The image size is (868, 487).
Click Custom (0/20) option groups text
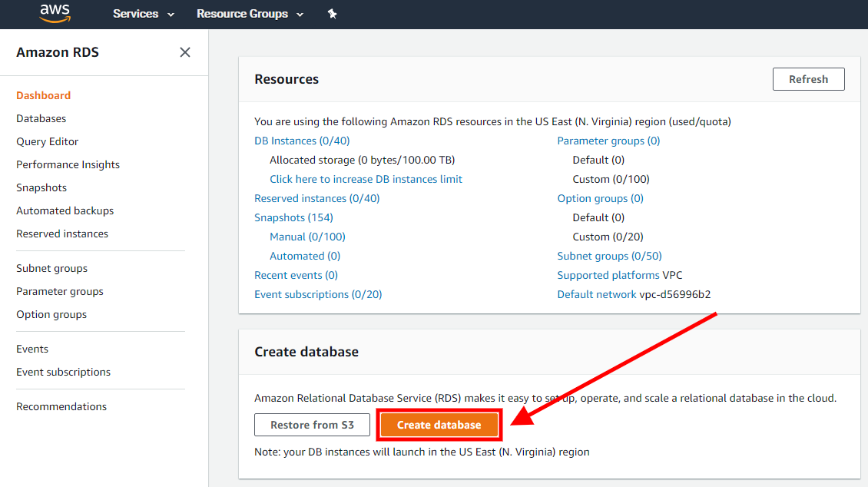click(x=608, y=237)
